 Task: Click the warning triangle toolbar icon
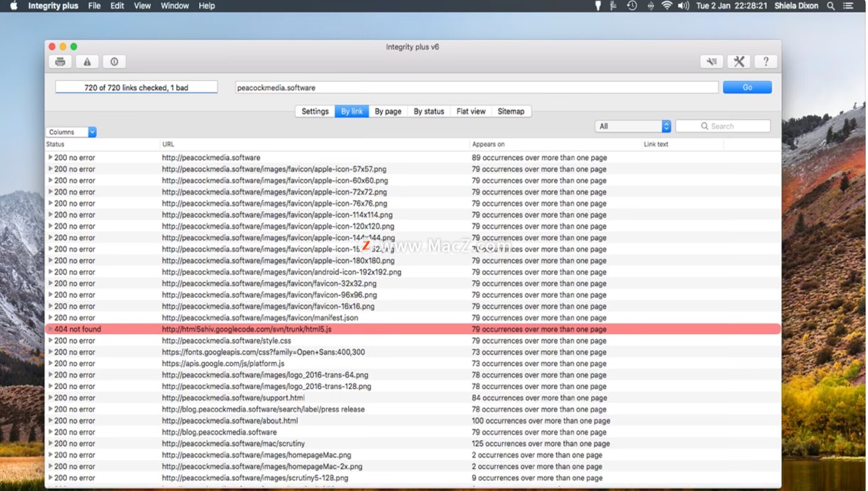coord(87,62)
